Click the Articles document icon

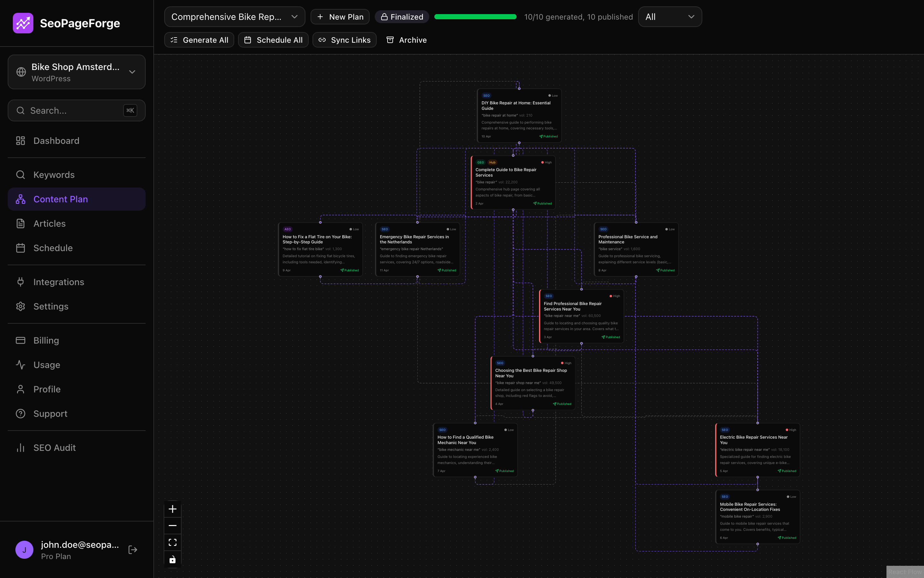(21, 223)
